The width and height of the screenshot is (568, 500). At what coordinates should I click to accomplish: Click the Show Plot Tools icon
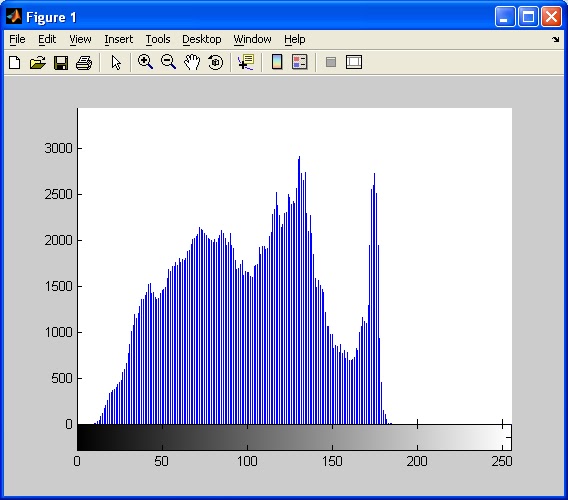point(354,62)
